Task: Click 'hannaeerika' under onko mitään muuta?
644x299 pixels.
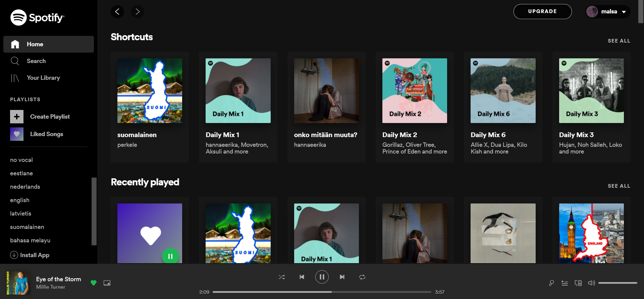Action: (x=310, y=145)
